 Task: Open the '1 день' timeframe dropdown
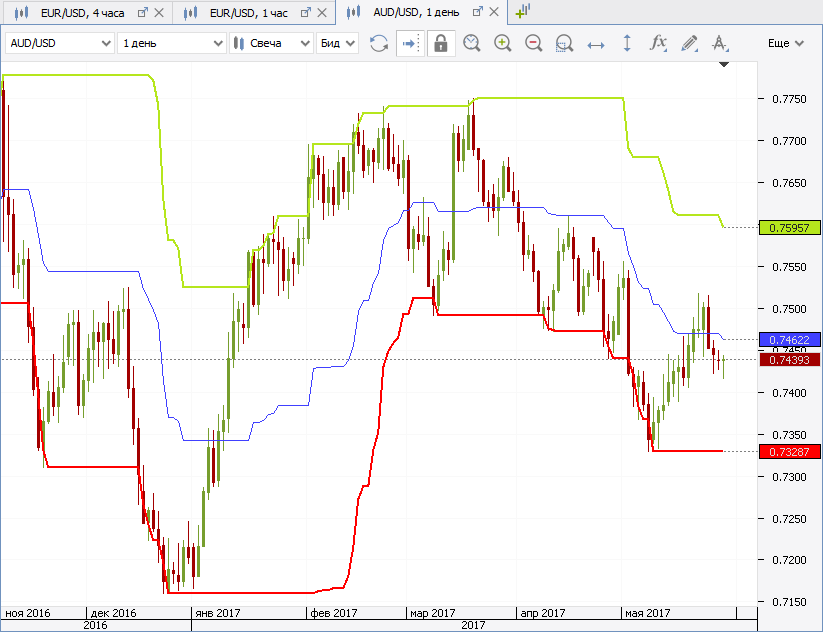pos(171,43)
